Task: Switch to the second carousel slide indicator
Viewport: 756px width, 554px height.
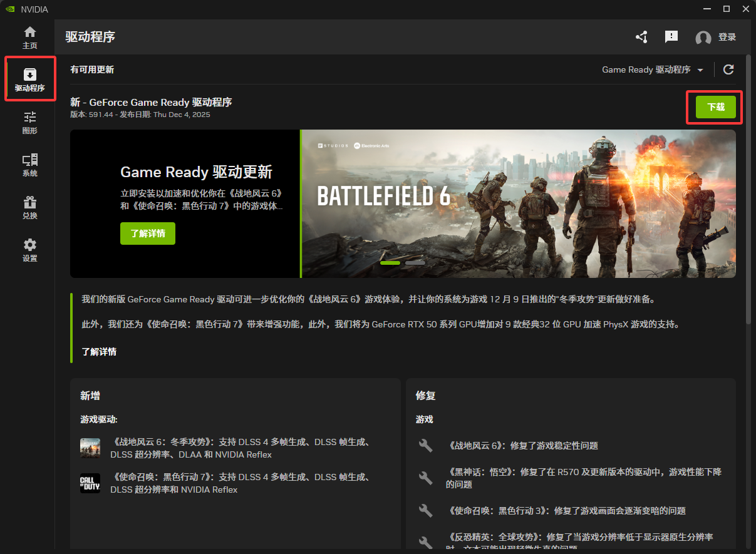Action: coord(415,263)
